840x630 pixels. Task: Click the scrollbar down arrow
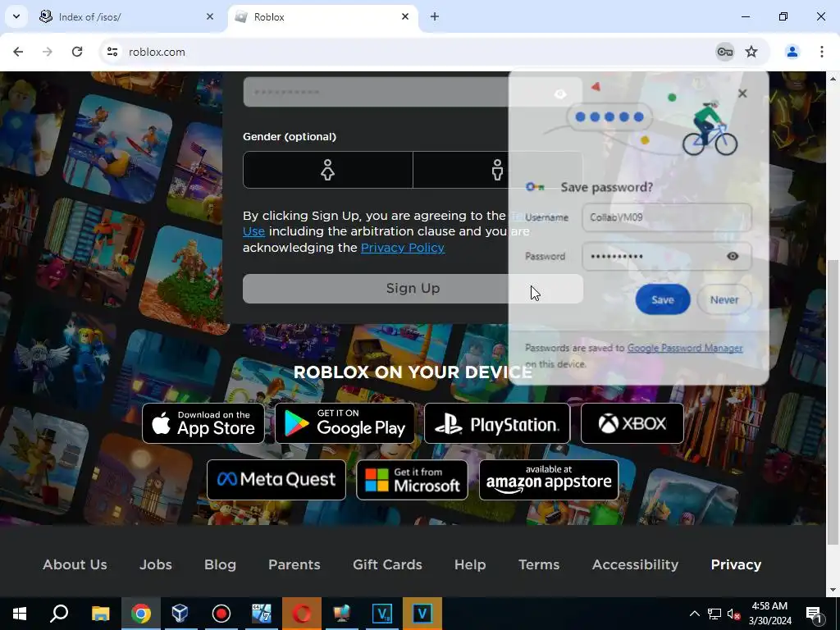[833, 590]
